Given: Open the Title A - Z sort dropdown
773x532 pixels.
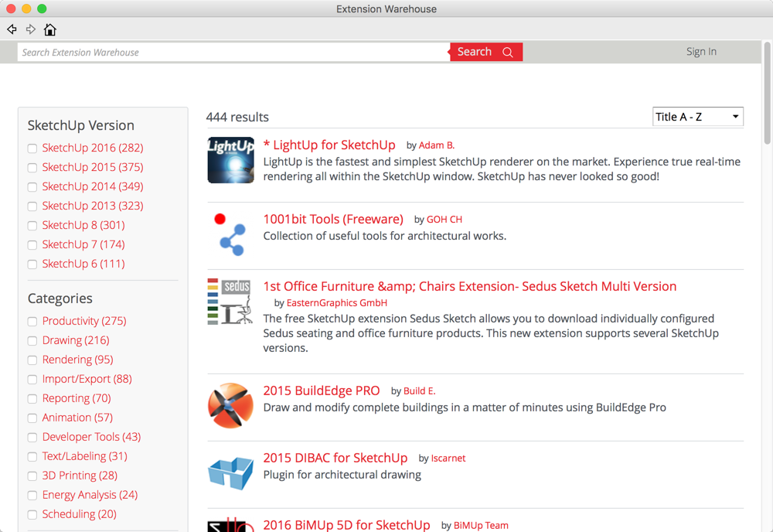Looking at the screenshot, I should 697,117.
